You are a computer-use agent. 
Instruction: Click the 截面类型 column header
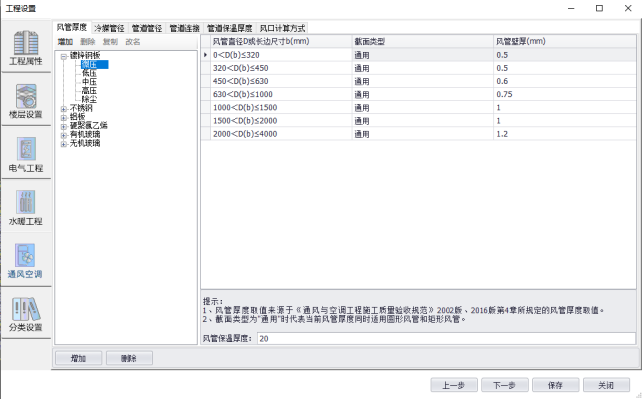(423, 41)
